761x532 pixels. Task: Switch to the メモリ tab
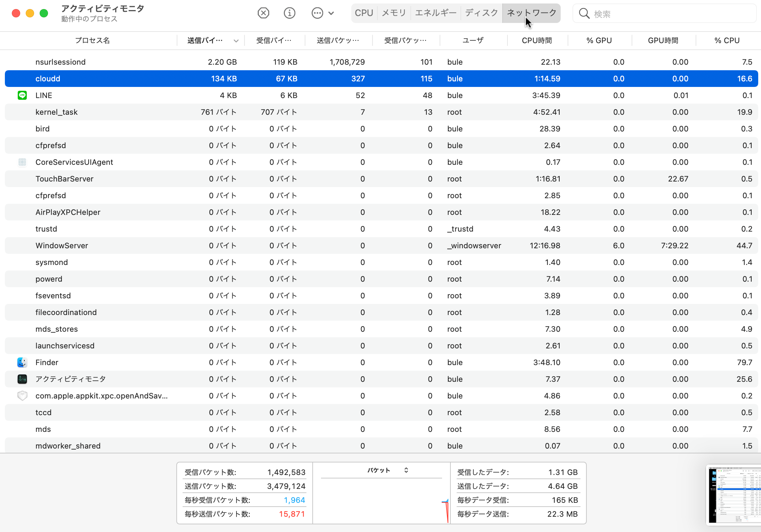click(x=394, y=13)
